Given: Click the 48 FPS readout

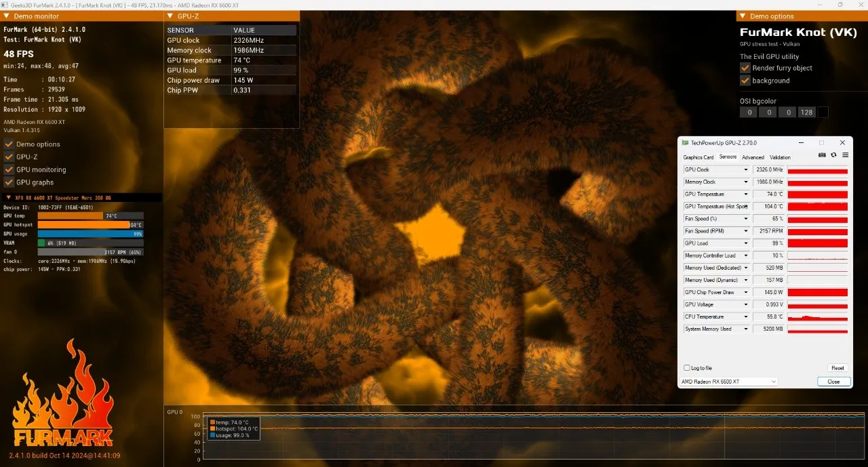Looking at the screenshot, I should point(18,54).
